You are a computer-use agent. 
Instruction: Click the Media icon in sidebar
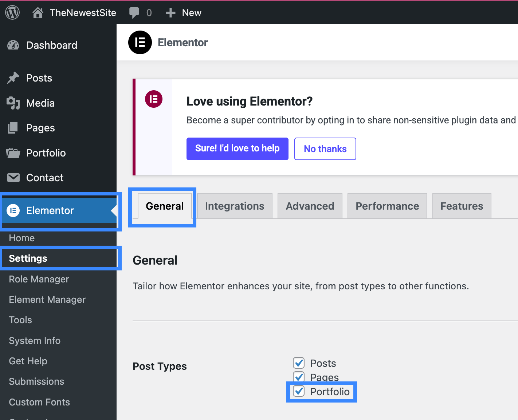coord(13,103)
